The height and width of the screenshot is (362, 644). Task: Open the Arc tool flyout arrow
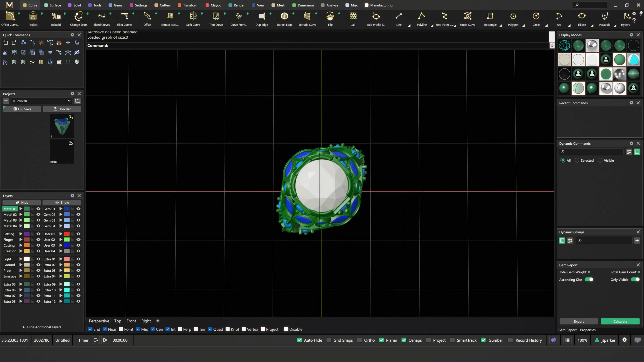(x=569, y=25)
